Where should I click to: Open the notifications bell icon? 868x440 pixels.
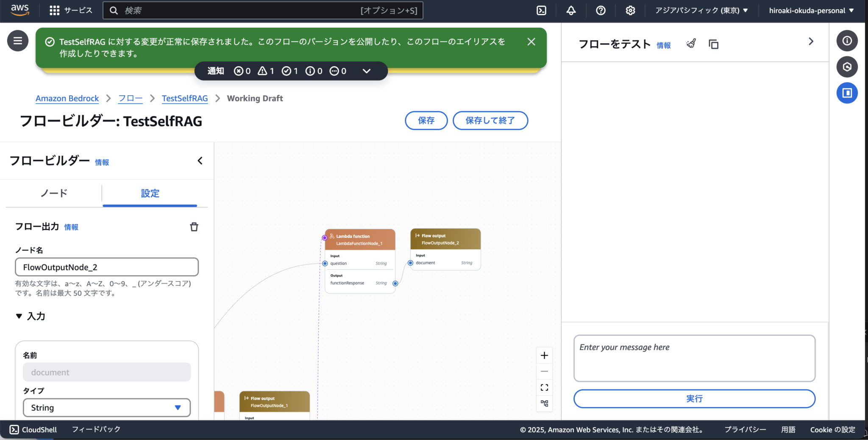571,10
